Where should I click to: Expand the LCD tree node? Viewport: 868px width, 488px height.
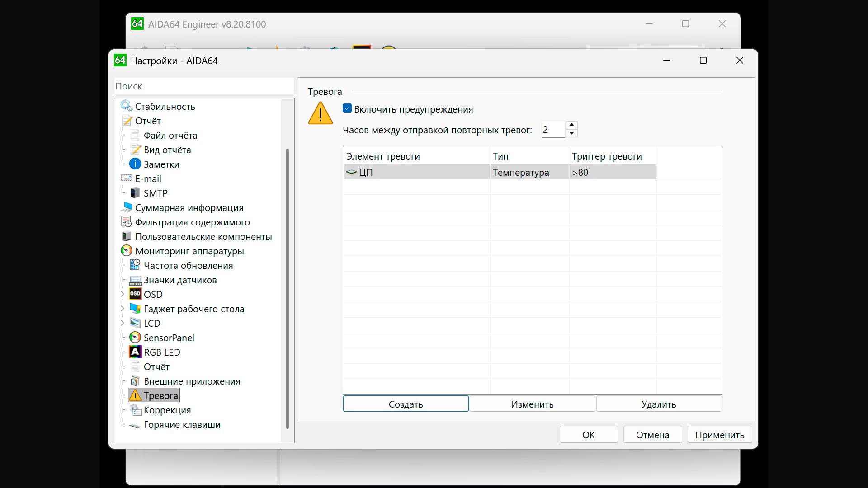[123, 323]
